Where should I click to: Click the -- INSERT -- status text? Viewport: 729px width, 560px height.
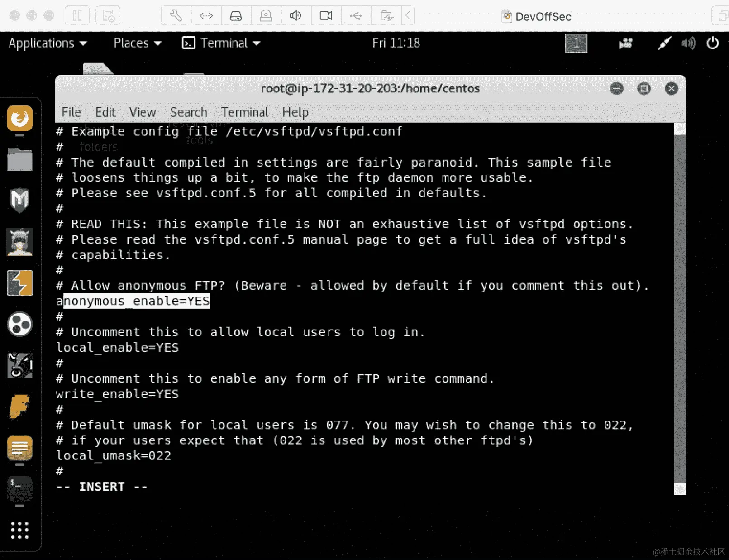(x=102, y=487)
